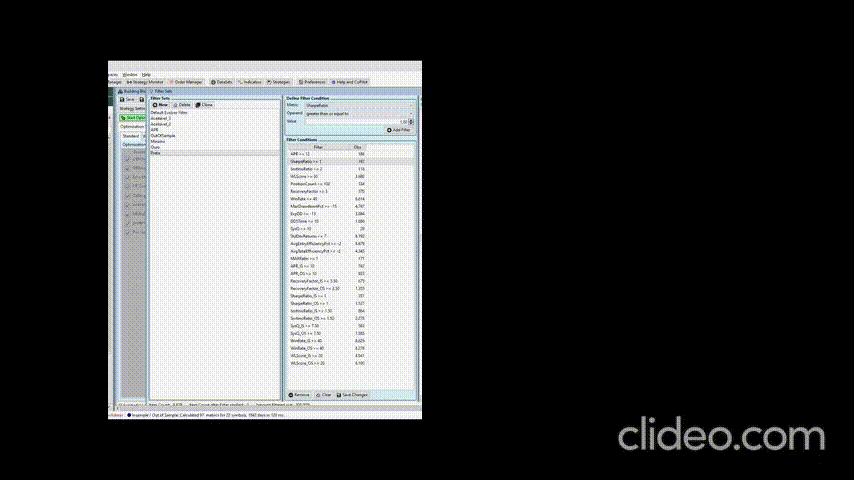
Task: Select the WinRate_IS >= 40 row
Action: [351, 341]
